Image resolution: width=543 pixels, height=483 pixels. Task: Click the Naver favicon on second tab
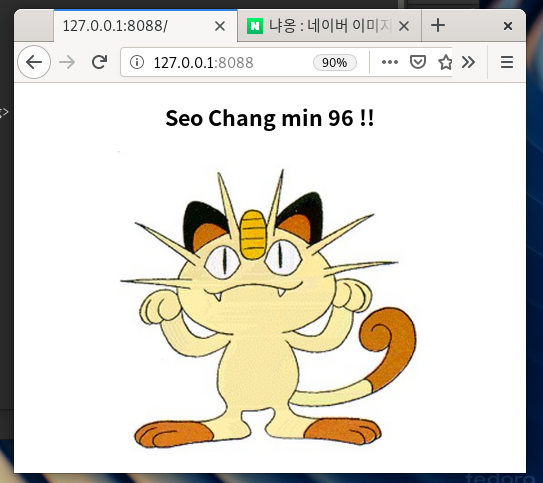[255, 26]
